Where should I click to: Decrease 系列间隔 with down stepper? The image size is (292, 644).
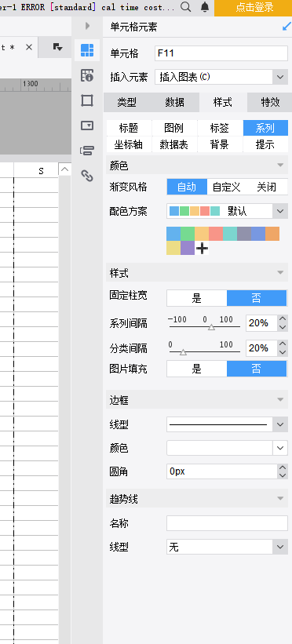coord(283,327)
